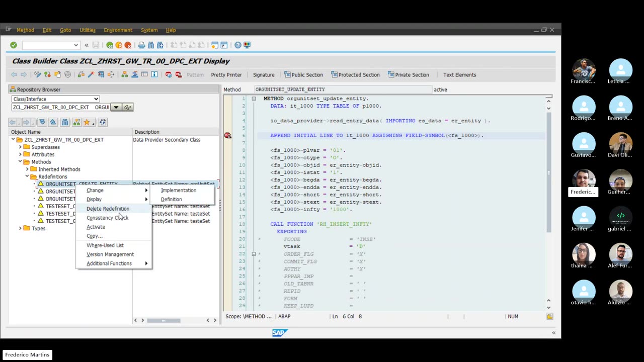Collapse the ZCL_ZHRST_GW_TR_00_DPC_EXT root node
This screenshot has width=644, height=362.
pyautogui.click(x=13, y=140)
